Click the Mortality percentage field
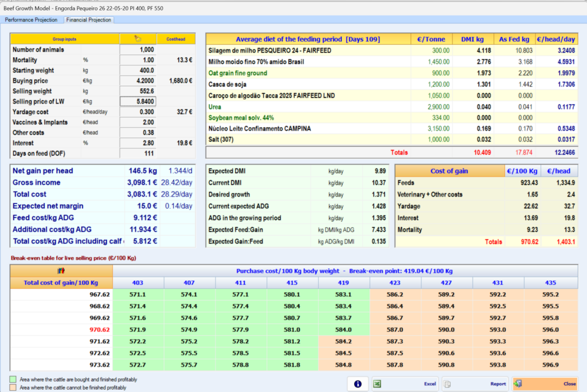The image size is (587, 392). pyautogui.click(x=138, y=60)
